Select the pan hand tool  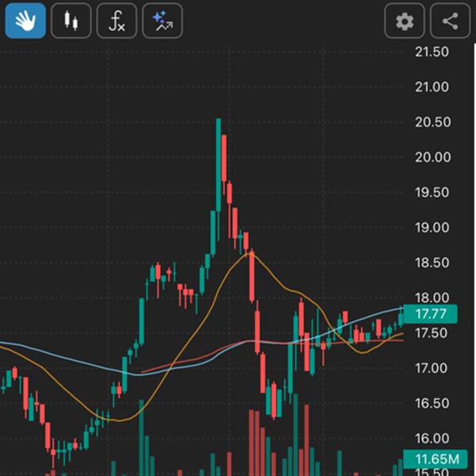coord(25,21)
